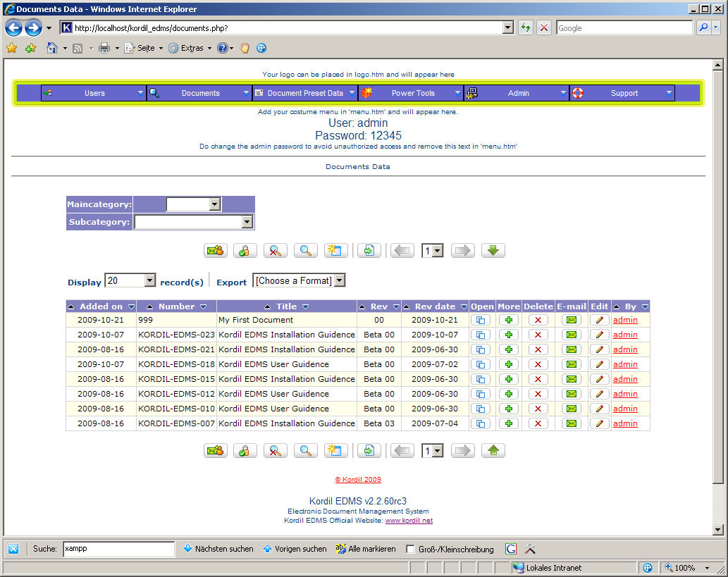Click 'Alle markieren' button
This screenshot has height=577, width=728.
click(x=365, y=549)
